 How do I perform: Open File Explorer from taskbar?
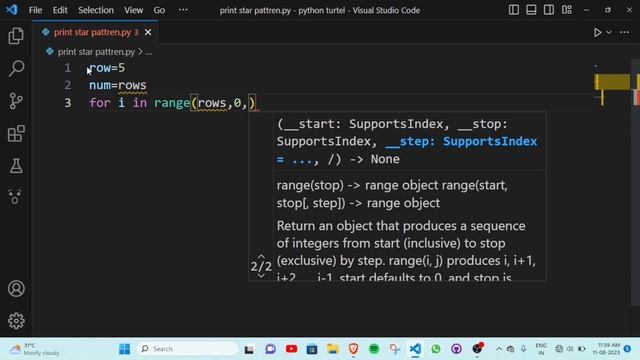(333, 349)
